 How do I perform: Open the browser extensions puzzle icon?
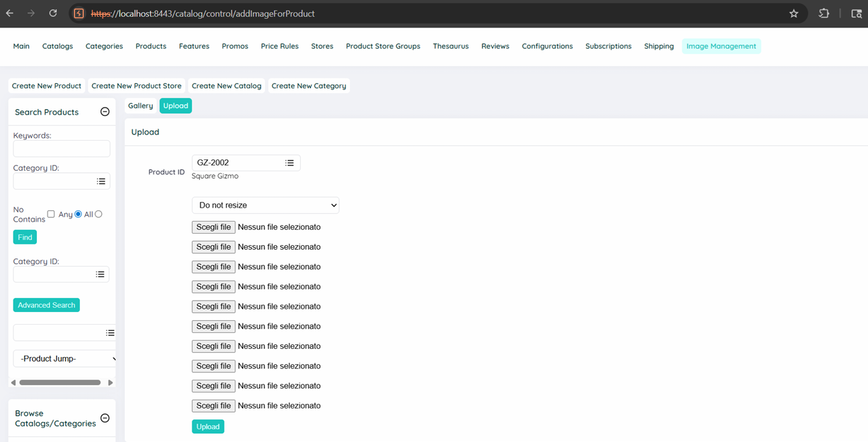click(x=824, y=13)
